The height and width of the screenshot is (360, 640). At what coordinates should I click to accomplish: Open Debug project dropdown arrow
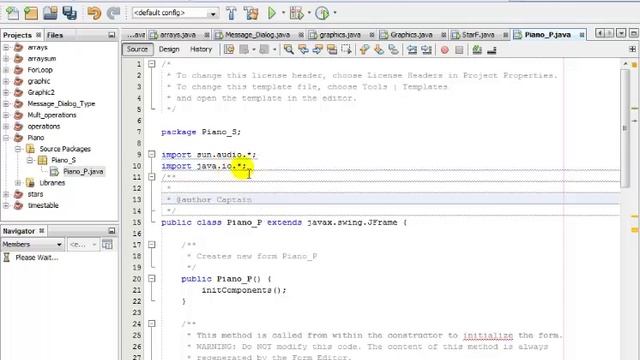pos(309,13)
